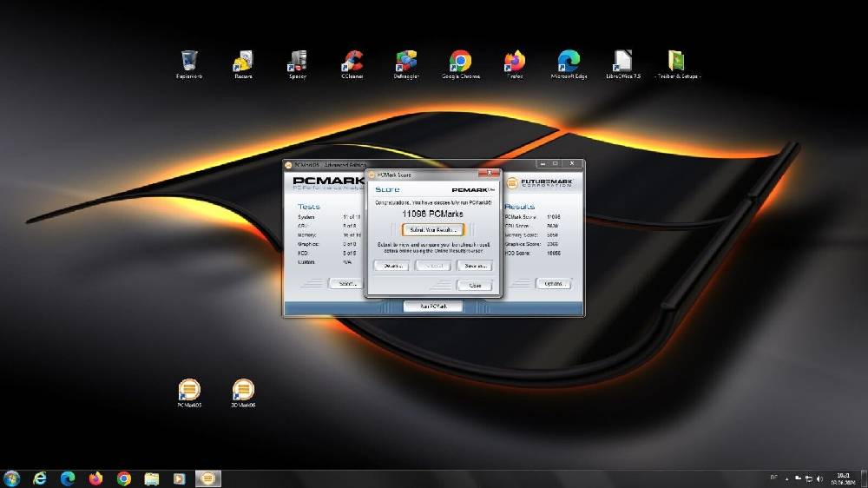Click Save as in the Score dialog
Screen dimensions: 868x488
tap(475, 266)
